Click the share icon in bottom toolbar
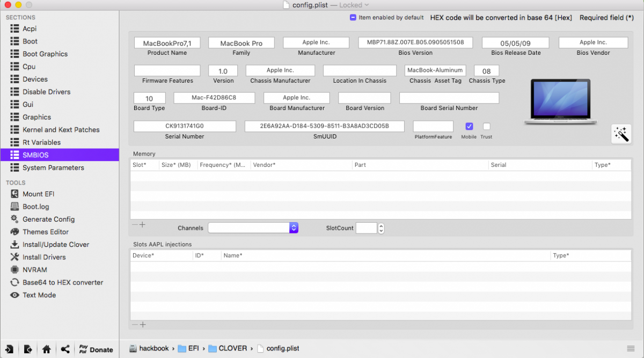644x358 pixels. (x=65, y=349)
